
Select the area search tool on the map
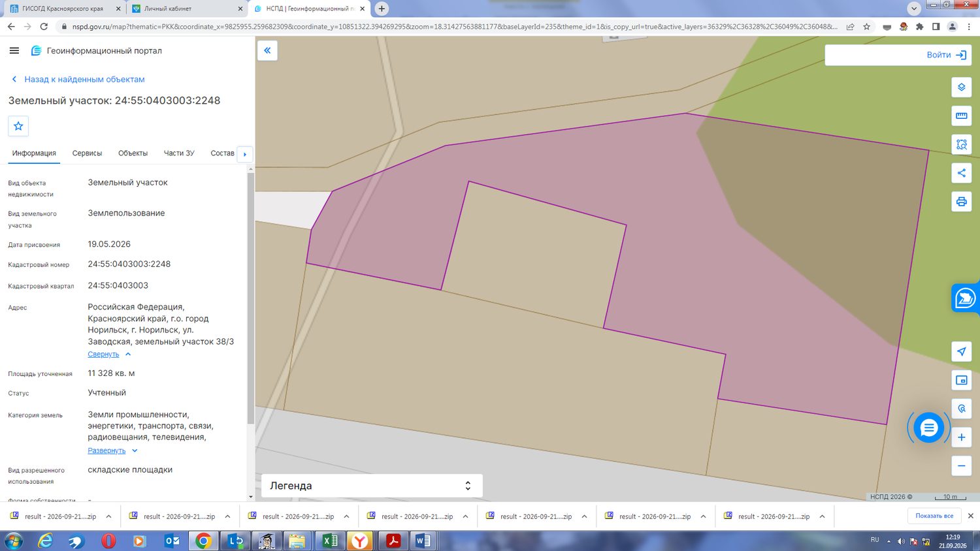962,144
